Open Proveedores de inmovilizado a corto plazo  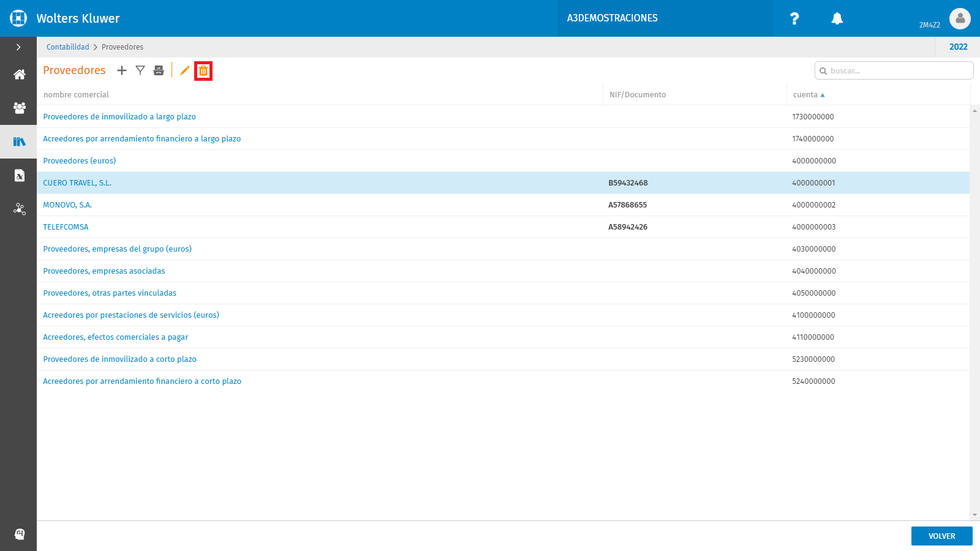coord(119,359)
